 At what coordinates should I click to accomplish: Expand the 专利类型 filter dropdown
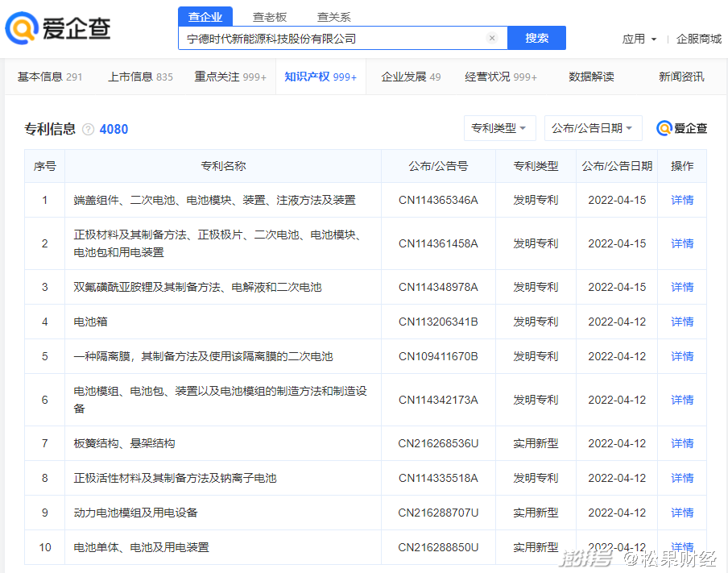(x=499, y=128)
